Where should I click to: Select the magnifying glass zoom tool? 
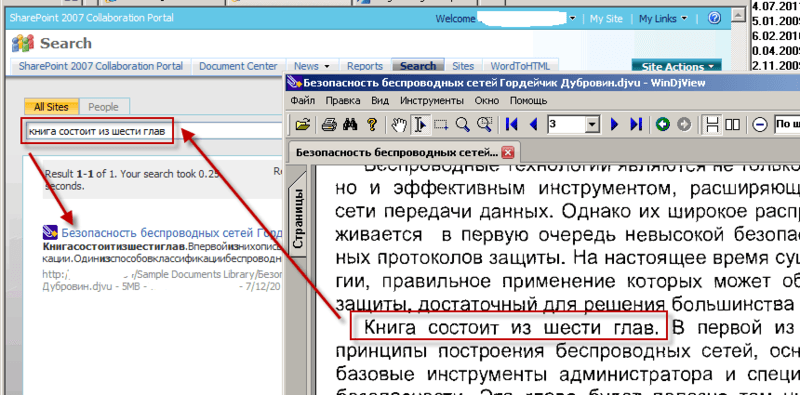click(x=462, y=124)
